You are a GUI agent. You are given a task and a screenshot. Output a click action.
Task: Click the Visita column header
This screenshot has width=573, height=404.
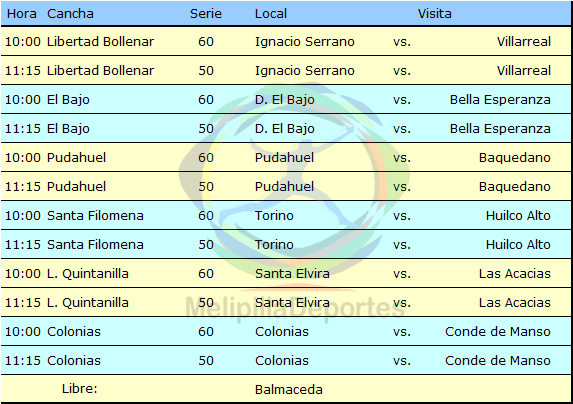[435, 14]
